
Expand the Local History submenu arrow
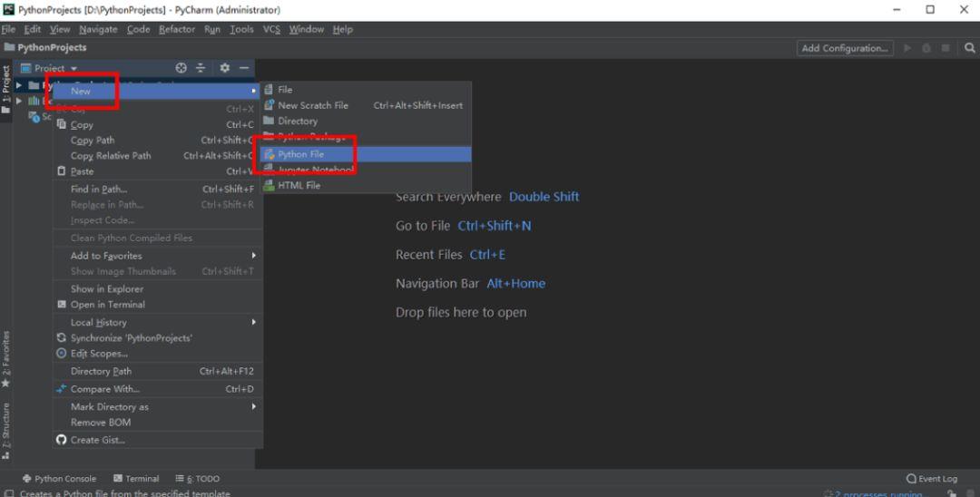point(254,322)
